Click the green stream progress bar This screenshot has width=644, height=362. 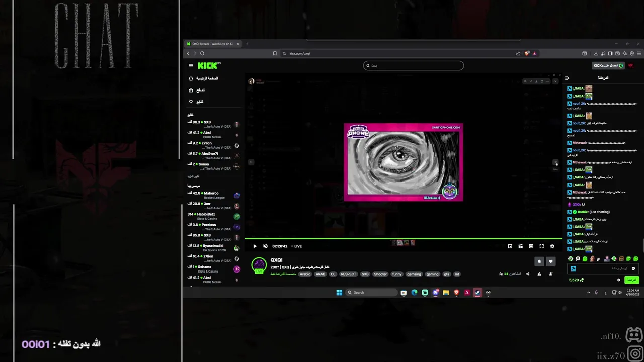tap(403, 239)
